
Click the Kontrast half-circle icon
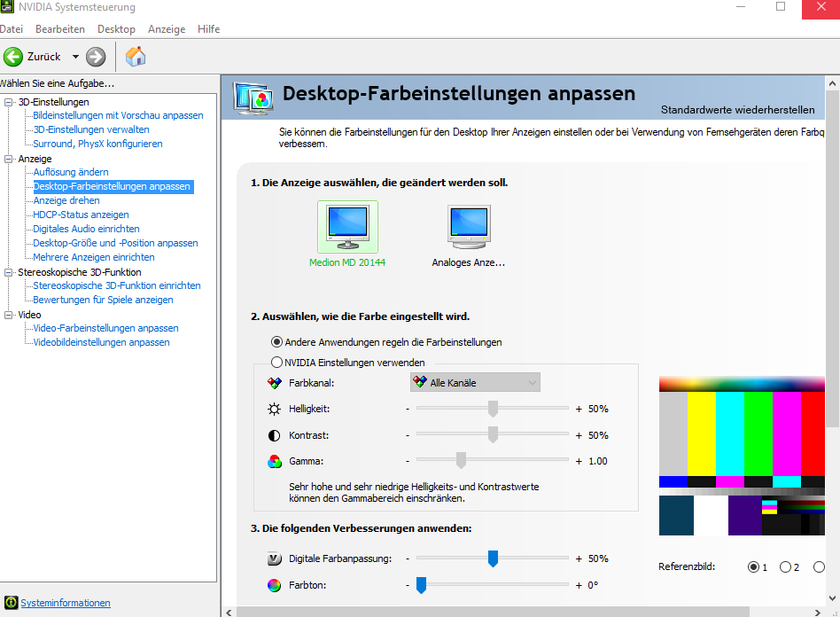[x=275, y=435]
